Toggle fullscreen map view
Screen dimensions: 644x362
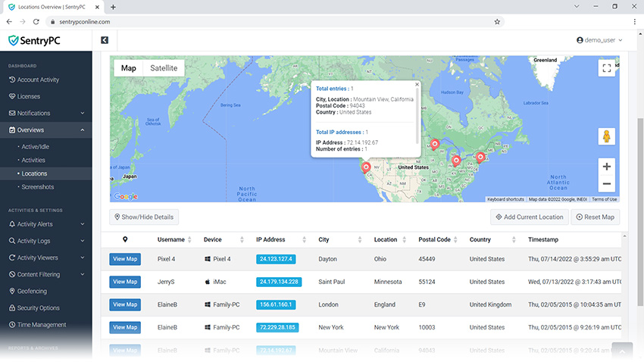click(606, 68)
